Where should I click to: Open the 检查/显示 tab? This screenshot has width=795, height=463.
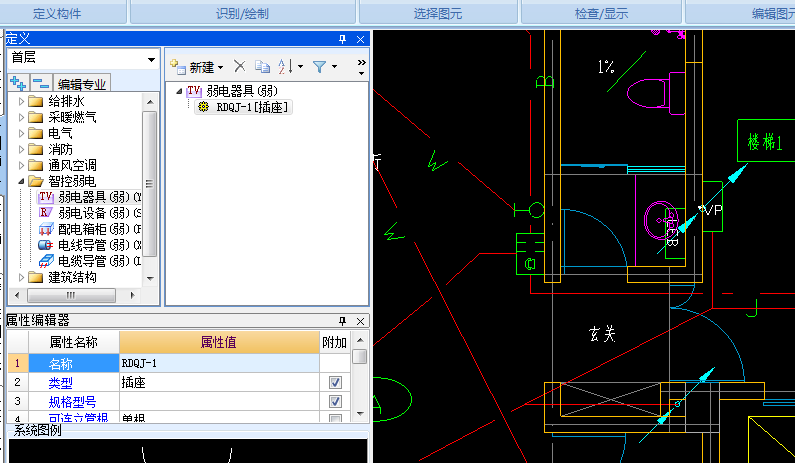point(602,13)
